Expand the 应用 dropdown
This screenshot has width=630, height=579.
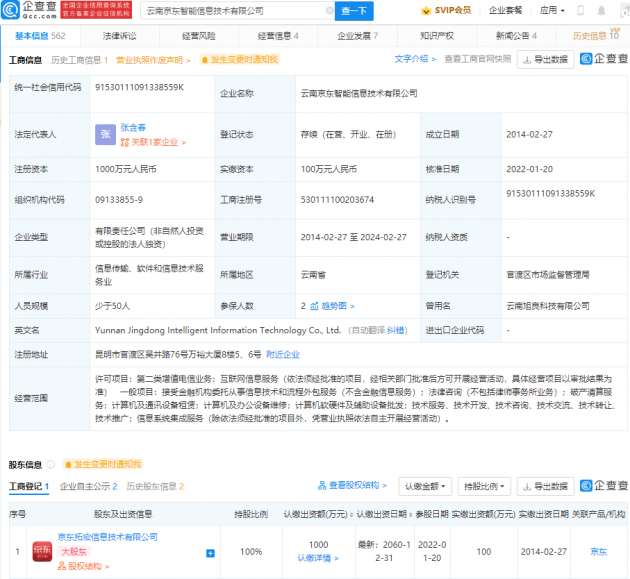coord(552,10)
